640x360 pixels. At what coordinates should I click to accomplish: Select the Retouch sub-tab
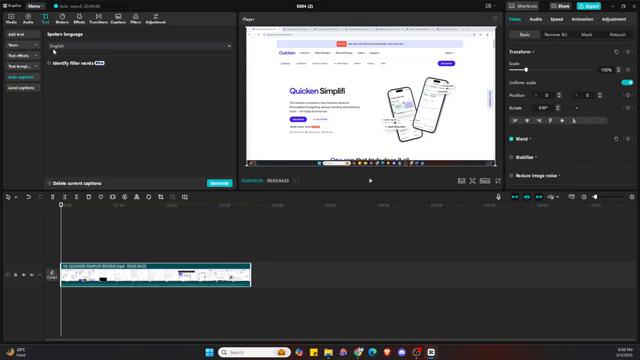coord(618,35)
